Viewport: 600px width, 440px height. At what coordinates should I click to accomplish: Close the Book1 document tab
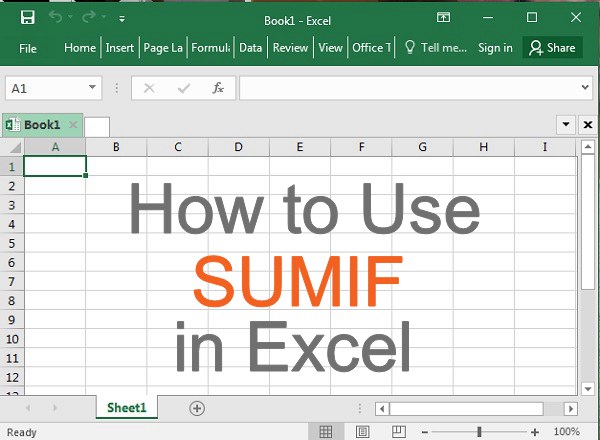[73, 125]
